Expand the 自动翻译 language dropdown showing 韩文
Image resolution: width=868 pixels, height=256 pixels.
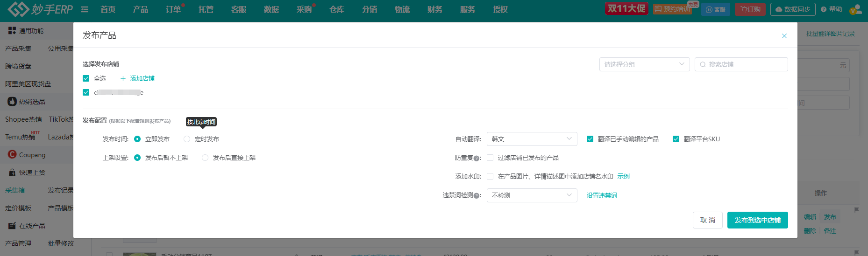pyautogui.click(x=532, y=139)
